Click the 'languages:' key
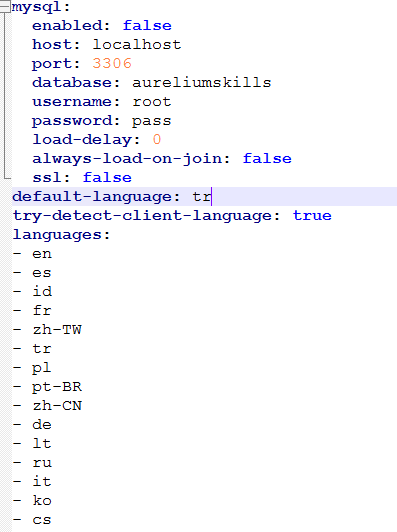The image size is (397, 532). click(61, 235)
